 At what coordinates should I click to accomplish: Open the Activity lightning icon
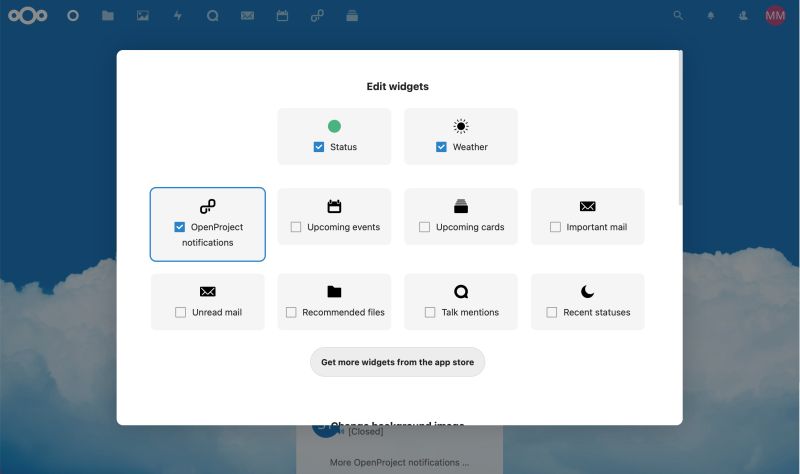[178, 16]
